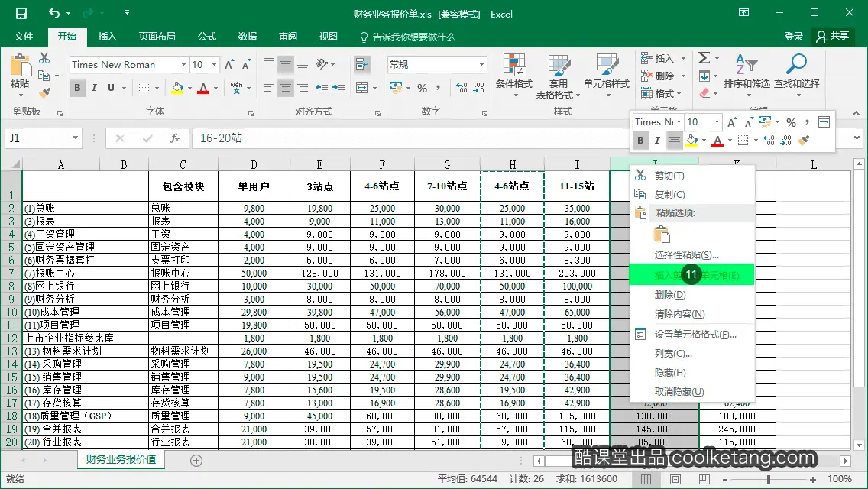Screen dimensions: 868x489
Task: Open Find and Select menu
Action: coord(797,76)
